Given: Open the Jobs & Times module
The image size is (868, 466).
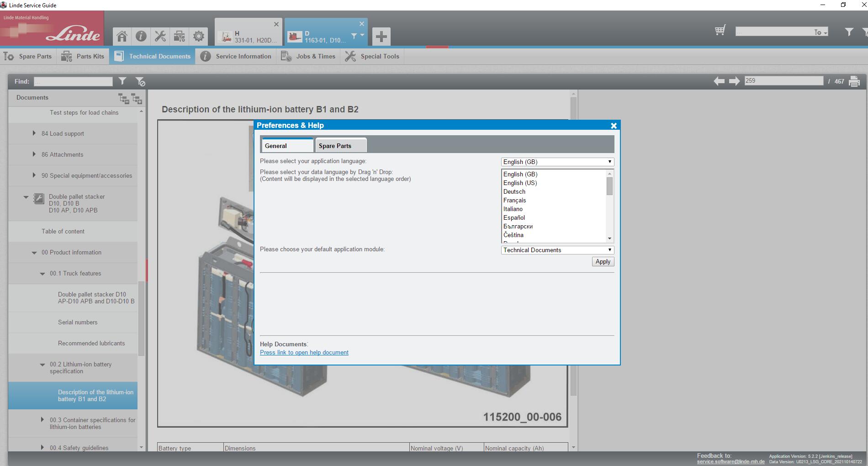Looking at the screenshot, I should tap(308, 56).
